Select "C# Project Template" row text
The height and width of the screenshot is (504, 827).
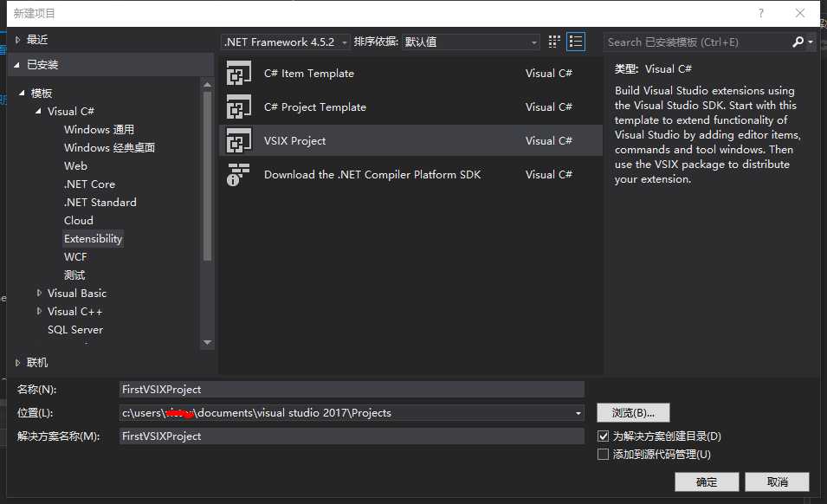pos(315,107)
